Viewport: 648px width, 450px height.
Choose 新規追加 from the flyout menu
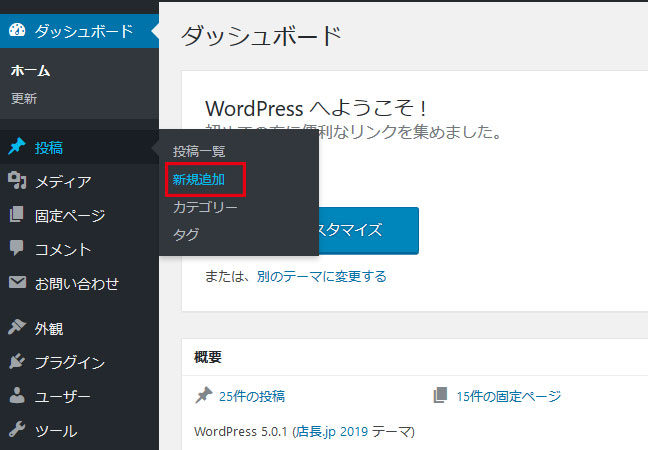point(199,179)
